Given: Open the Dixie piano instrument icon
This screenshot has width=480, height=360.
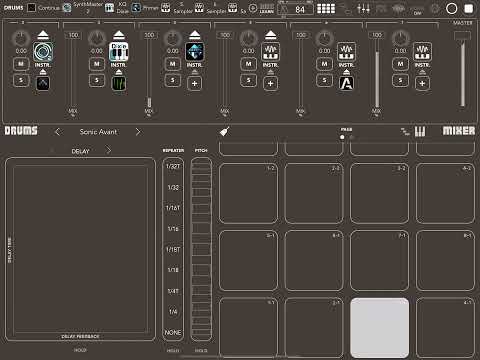Looking at the screenshot, I should coord(119,52).
